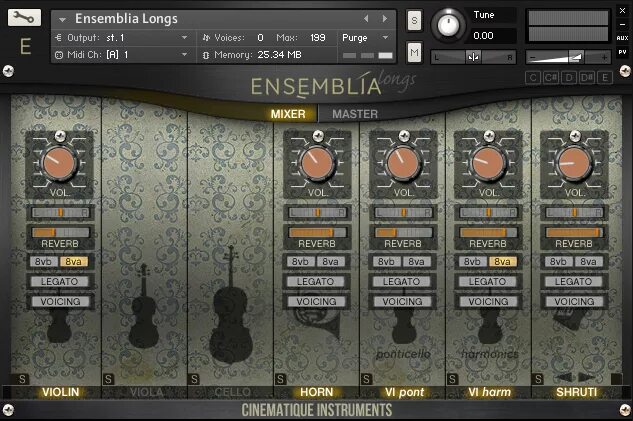Toggle LEGATO on the VI harm channel
The width and height of the screenshot is (633, 421).
(x=488, y=281)
